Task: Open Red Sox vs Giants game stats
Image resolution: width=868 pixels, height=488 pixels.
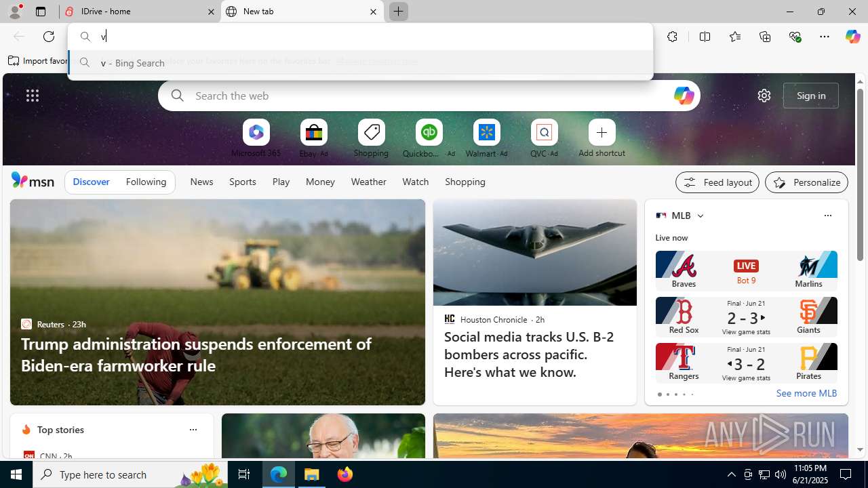Action: 746,317
